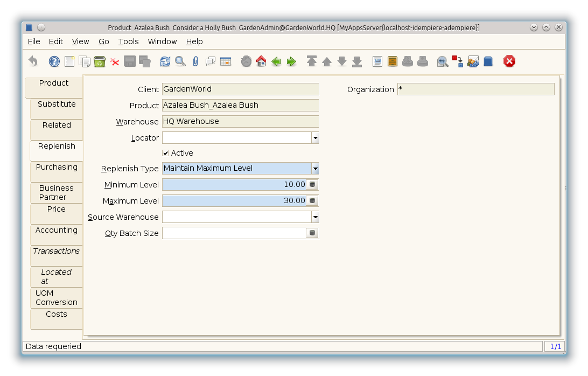Screen dimensions: 588x376
Task: Open calculator button for Qty Batch Size
Action: pyautogui.click(x=312, y=233)
